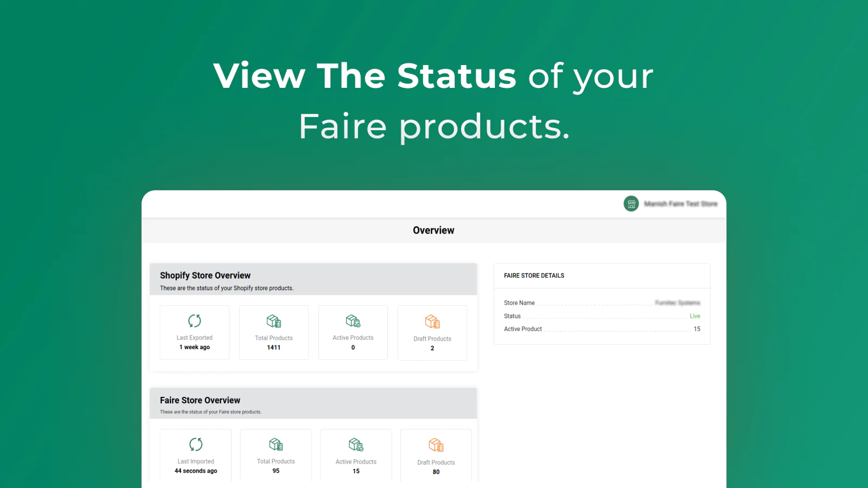Viewport: 868px width, 488px height.
Task: Click the Faire Draft Products orange icon
Action: (x=436, y=445)
